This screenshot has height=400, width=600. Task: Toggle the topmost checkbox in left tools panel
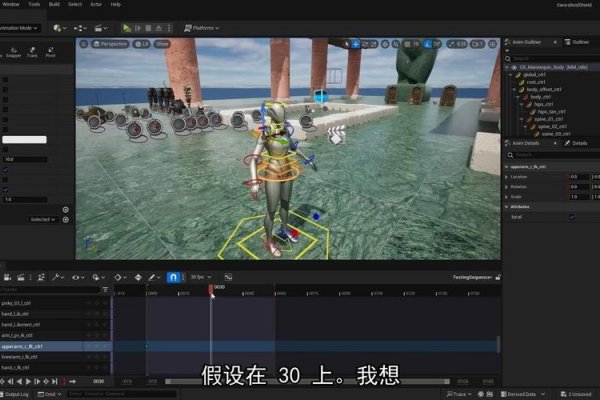5,80
